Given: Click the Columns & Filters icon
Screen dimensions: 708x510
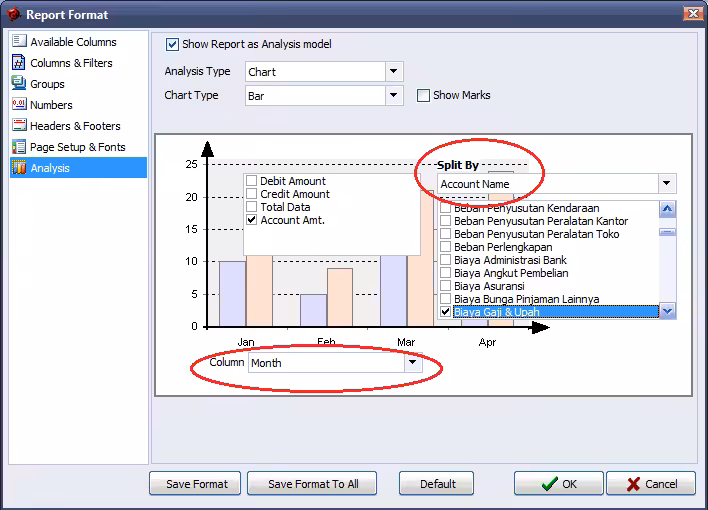Looking at the screenshot, I should [x=19, y=62].
